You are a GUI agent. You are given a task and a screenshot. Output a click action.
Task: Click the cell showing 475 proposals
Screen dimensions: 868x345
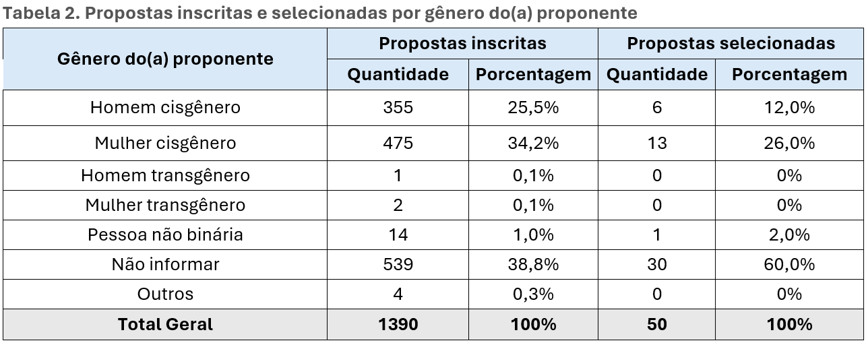point(398,143)
